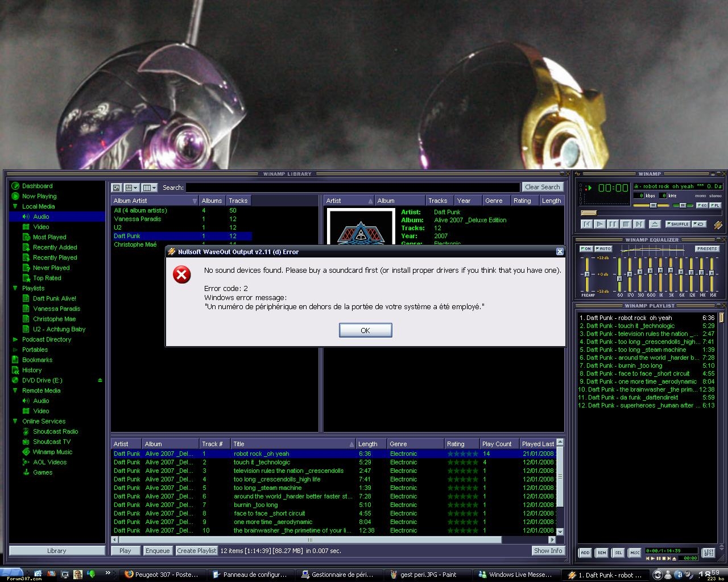The height and width of the screenshot is (582, 728).
Task: Open History in library sidebar
Action: 32,370
